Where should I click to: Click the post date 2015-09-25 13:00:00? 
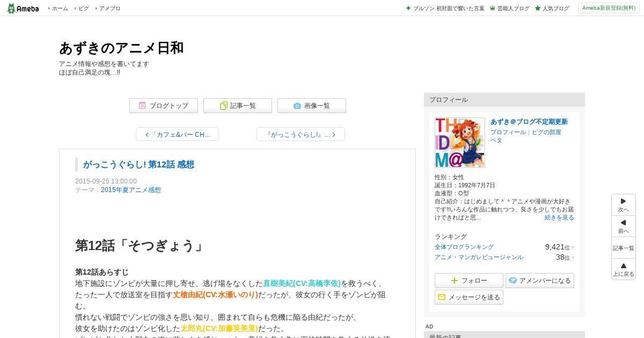click(x=106, y=181)
